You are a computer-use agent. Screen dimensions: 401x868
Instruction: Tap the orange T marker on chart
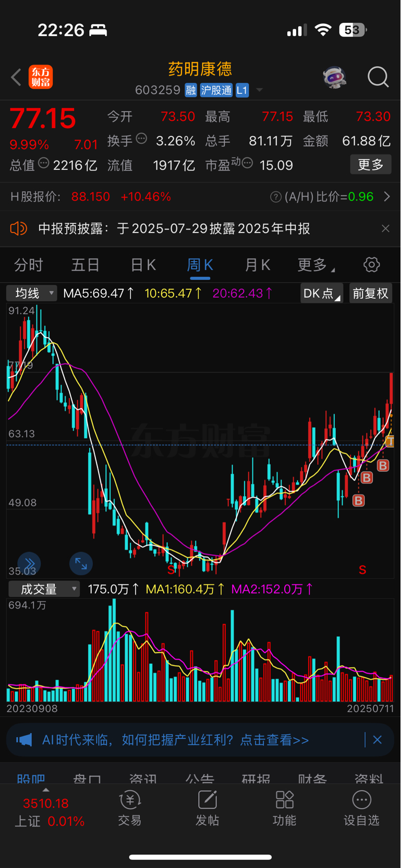[390, 442]
